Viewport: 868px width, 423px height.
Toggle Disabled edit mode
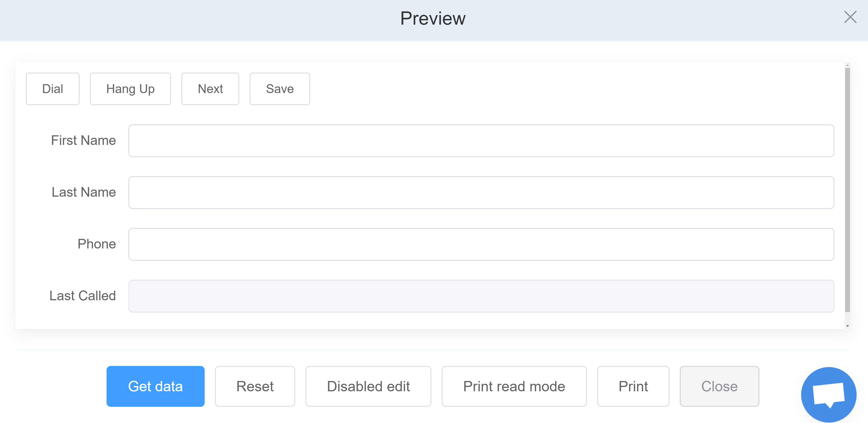pyautogui.click(x=368, y=386)
